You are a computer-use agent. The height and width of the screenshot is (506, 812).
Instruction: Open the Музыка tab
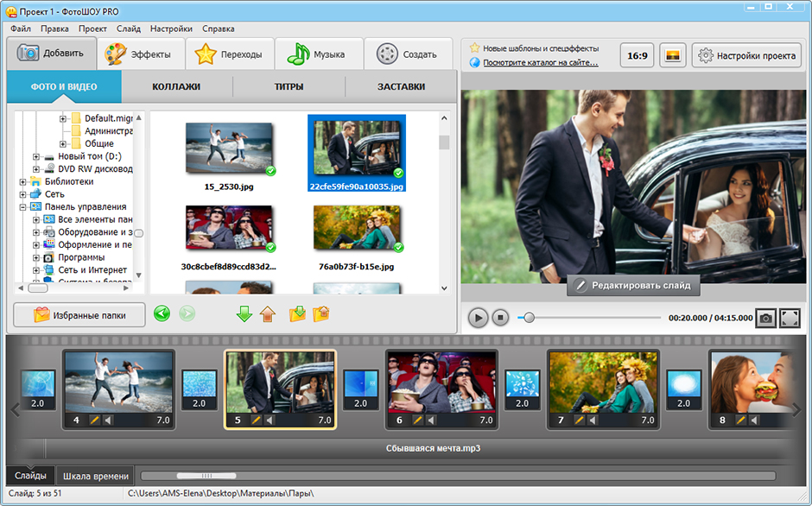319,54
